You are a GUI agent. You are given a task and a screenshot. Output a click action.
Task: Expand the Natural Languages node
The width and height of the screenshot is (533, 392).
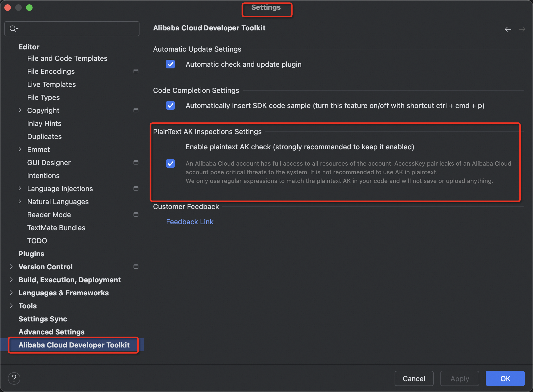(20, 201)
